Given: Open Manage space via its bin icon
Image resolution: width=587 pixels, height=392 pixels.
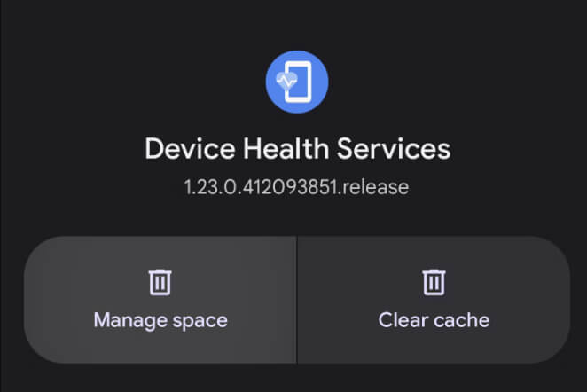Looking at the screenshot, I should 160,282.
